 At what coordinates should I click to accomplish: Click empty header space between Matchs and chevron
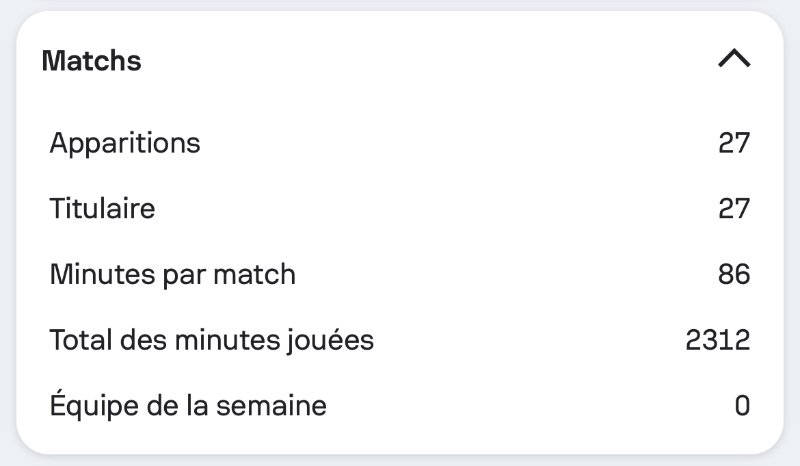[x=420, y=61]
